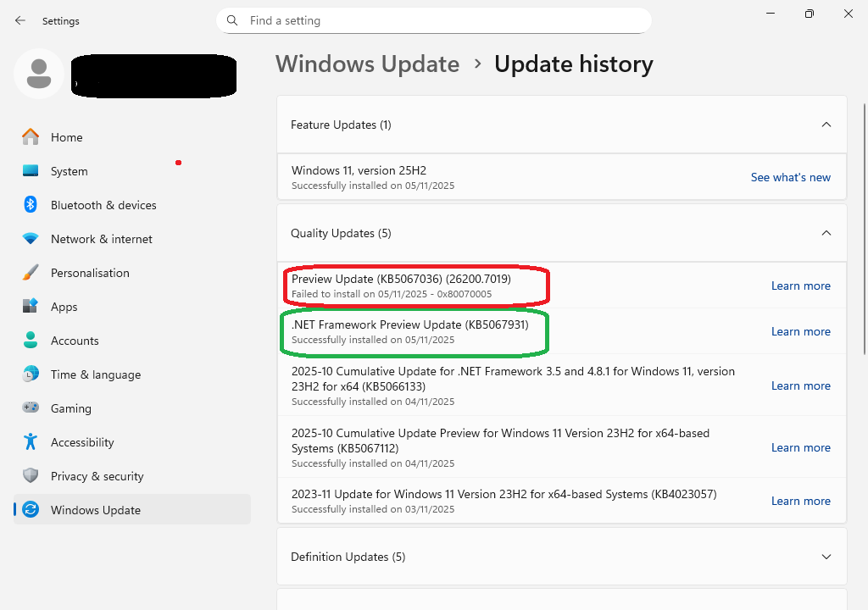Learn more about KB5067036 Preview Update
This screenshot has width=868, height=610.
click(801, 286)
